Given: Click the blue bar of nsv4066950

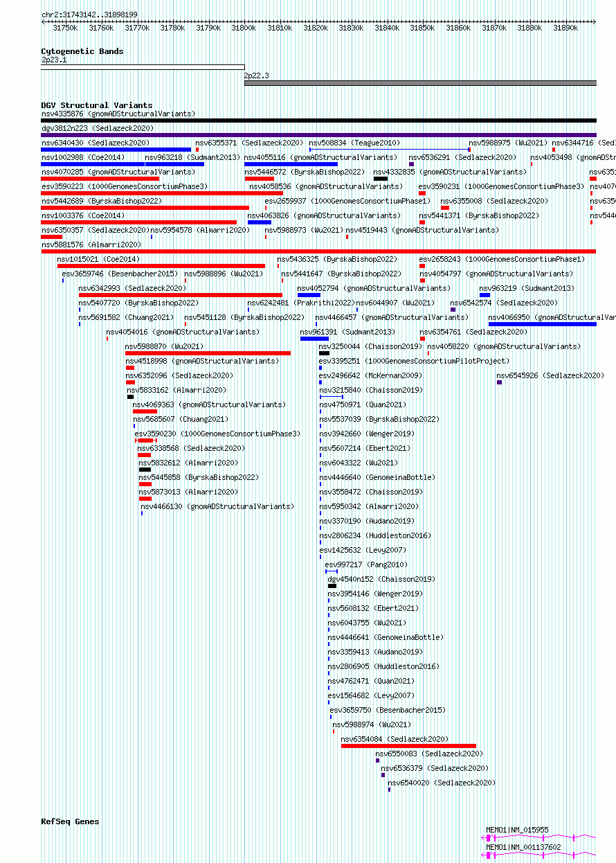Looking at the screenshot, I should pyautogui.click(x=543, y=324).
